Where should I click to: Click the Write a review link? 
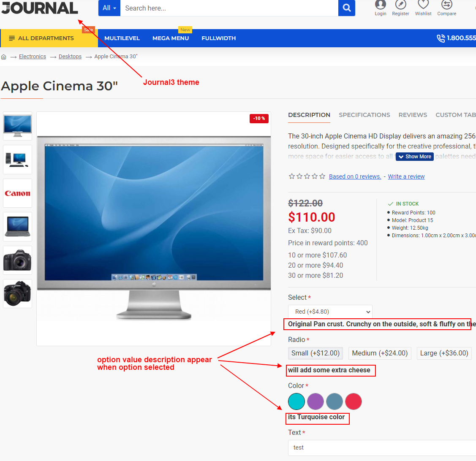pyautogui.click(x=406, y=176)
